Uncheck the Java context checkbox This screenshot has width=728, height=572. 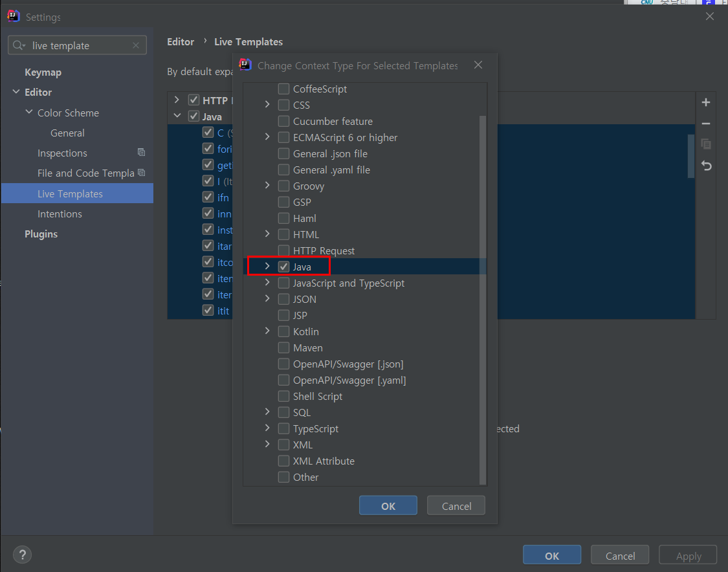pyautogui.click(x=283, y=267)
